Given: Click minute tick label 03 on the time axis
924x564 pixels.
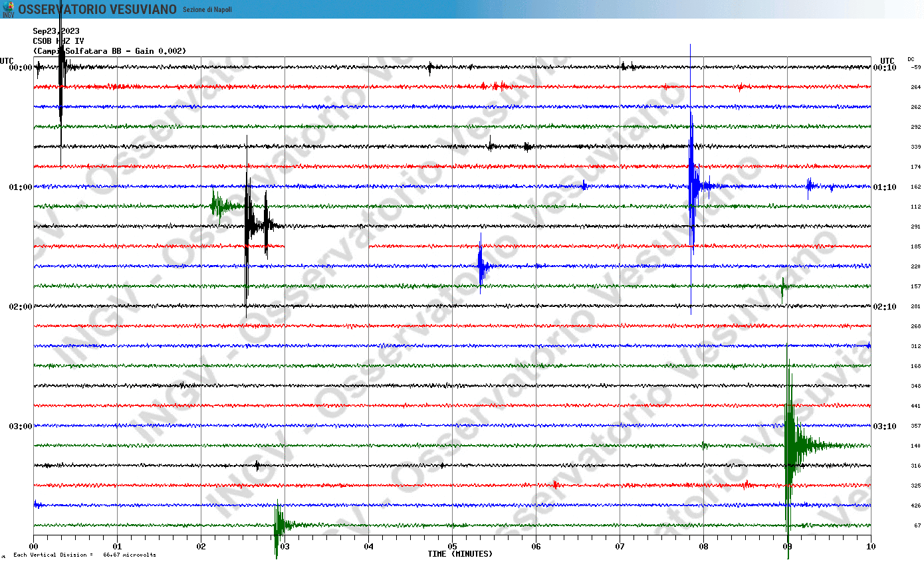Looking at the screenshot, I should pos(285,547).
